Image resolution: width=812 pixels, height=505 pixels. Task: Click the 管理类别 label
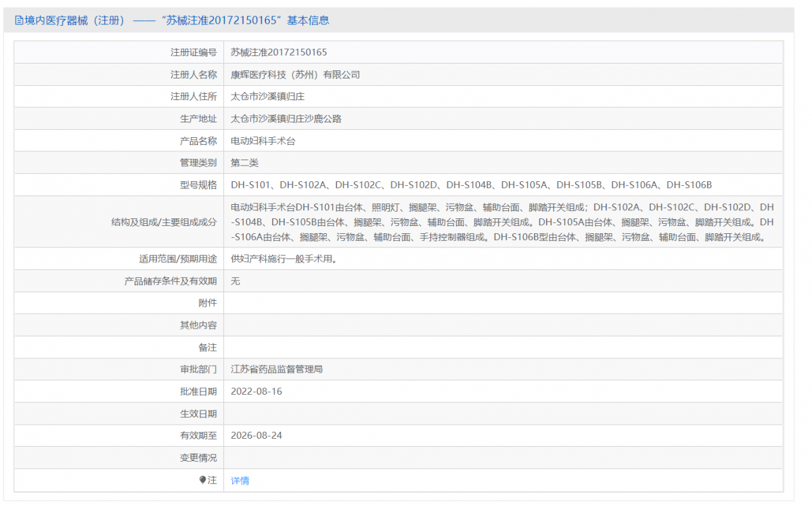coord(198,163)
